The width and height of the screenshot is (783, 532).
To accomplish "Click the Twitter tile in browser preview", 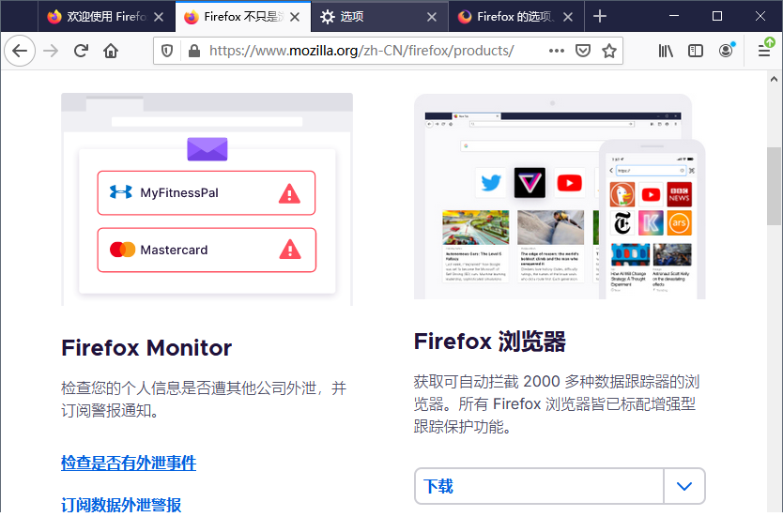I will pyautogui.click(x=491, y=183).
